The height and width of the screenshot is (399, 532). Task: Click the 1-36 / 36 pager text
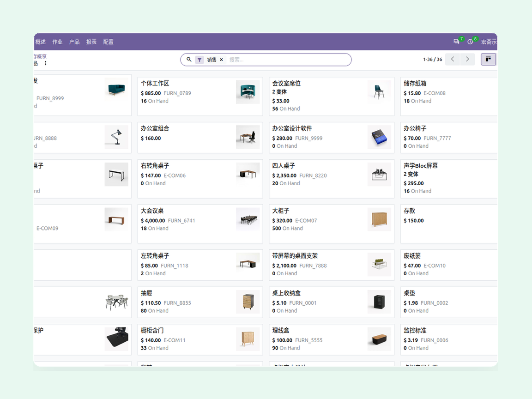tap(433, 60)
